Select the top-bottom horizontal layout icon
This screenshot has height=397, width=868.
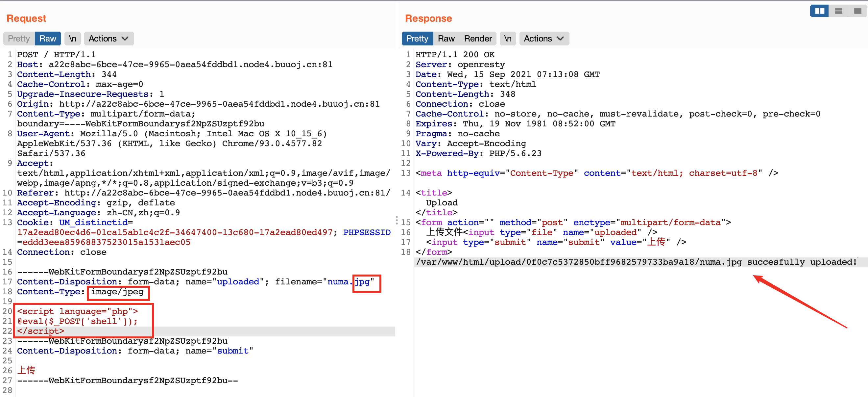tap(839, 11)
